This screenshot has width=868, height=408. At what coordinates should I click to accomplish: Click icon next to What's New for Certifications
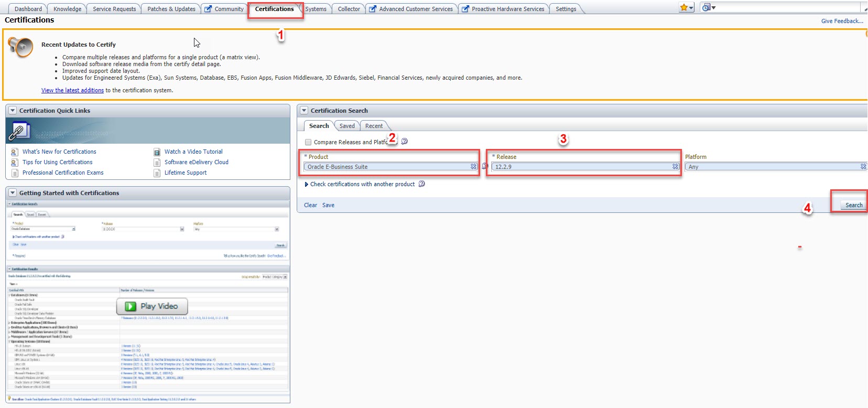(15, 152)
